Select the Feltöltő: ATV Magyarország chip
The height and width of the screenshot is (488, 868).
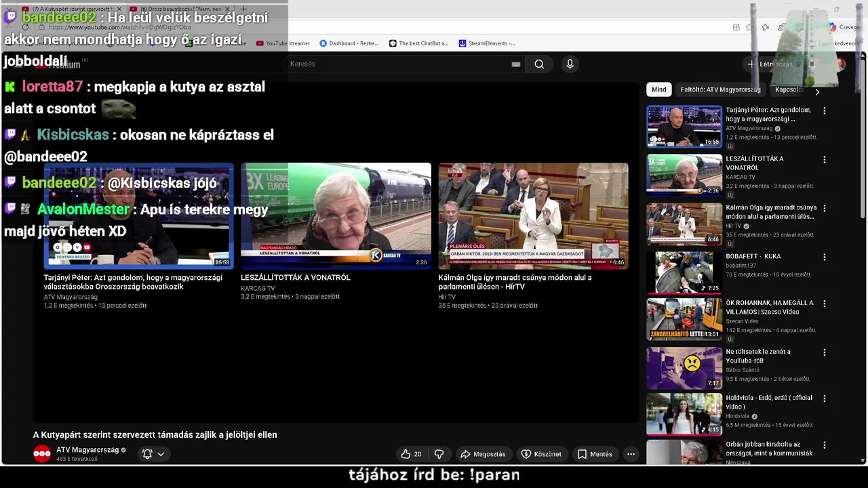pos(720,89)
